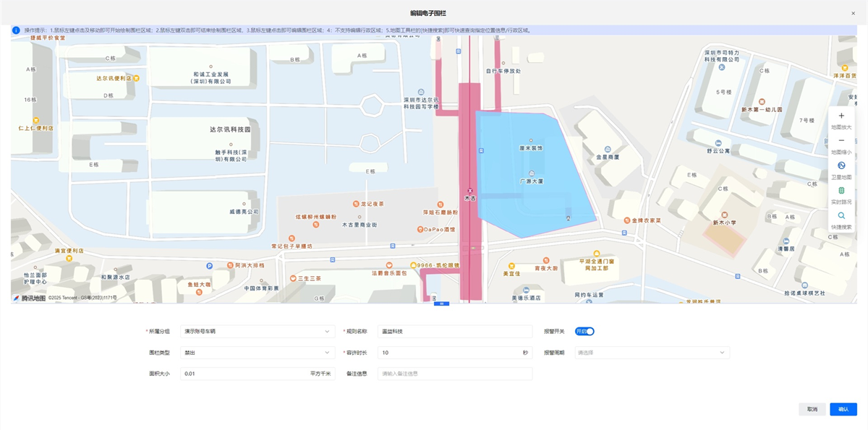Click the 仁上仁便利店 shop marker

(35, 120)
